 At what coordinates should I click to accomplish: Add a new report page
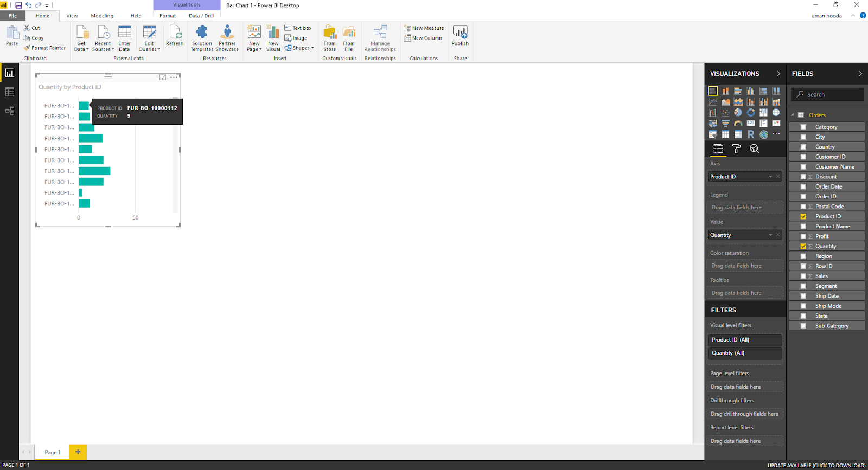78,452
